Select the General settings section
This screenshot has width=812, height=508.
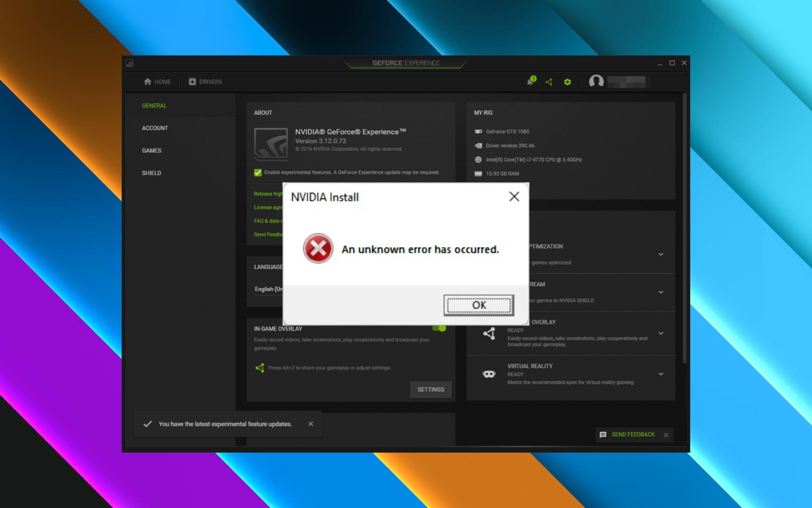pyautogui.click(x=154, y=105)
